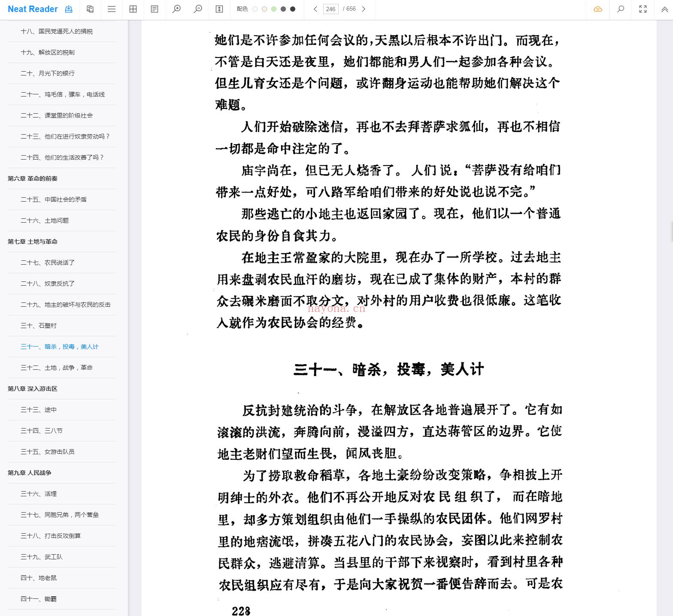This screenshot has width=673, height=616.
Task: Click the download icon beside Neat Reader
Action: pos(68,9)
